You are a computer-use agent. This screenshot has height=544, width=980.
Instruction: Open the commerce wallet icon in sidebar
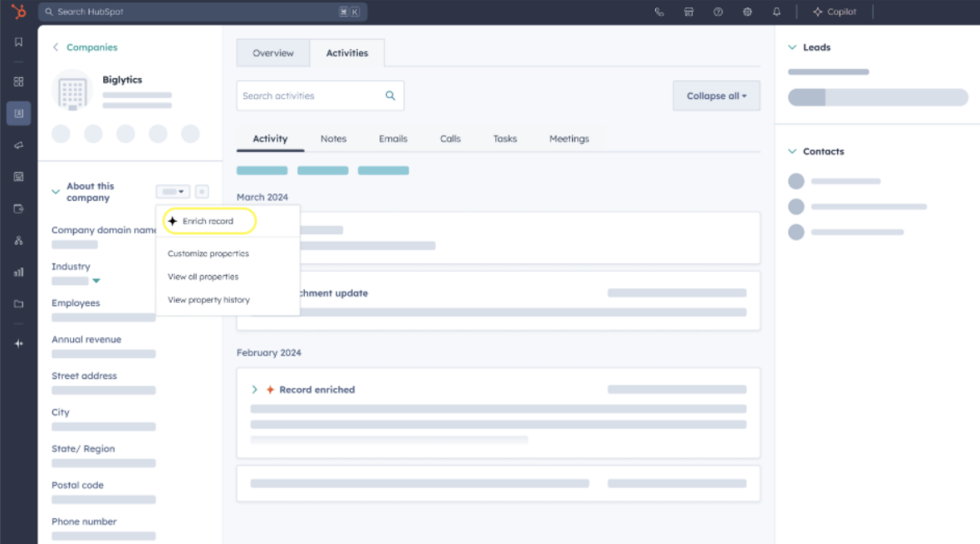[19, 208]
